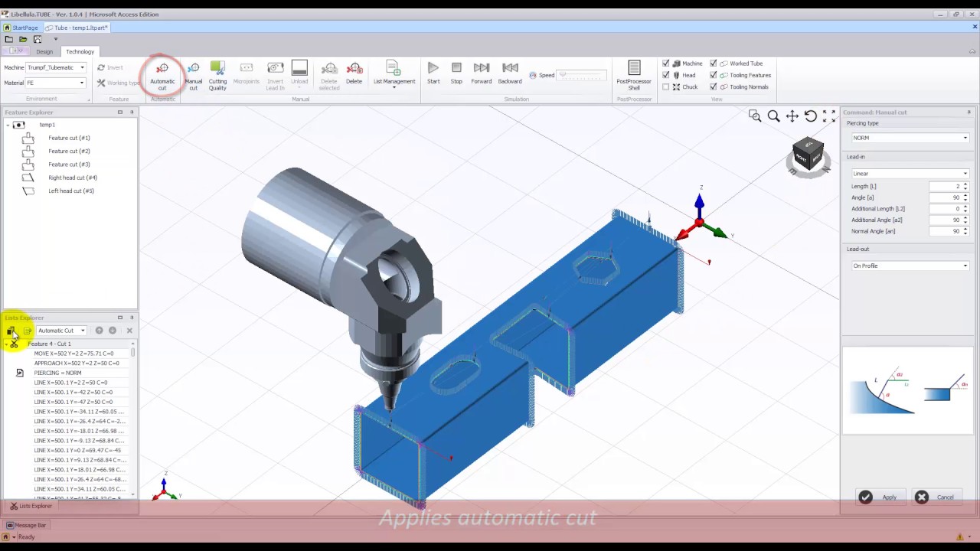Open the Lists Explorer bottom tab

(31, 506)
